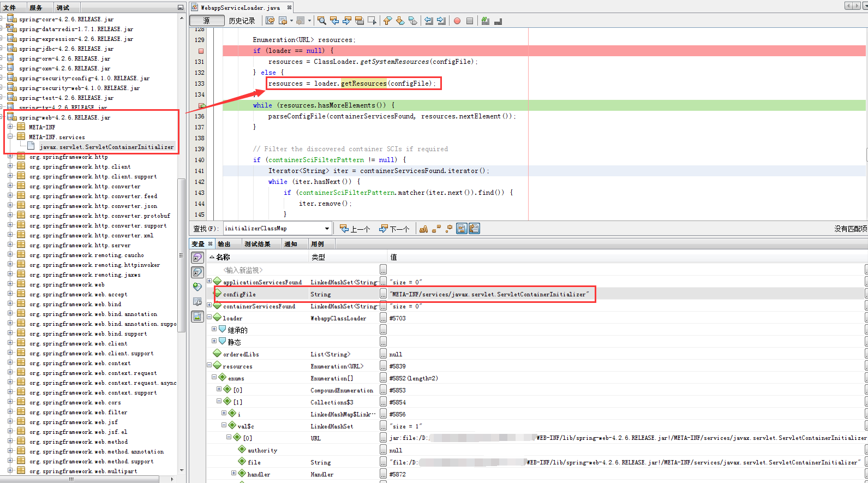This screenshot has height=483, width=868.
Task: Click breakpoint marker on line 130
Action: click(201, 51)
